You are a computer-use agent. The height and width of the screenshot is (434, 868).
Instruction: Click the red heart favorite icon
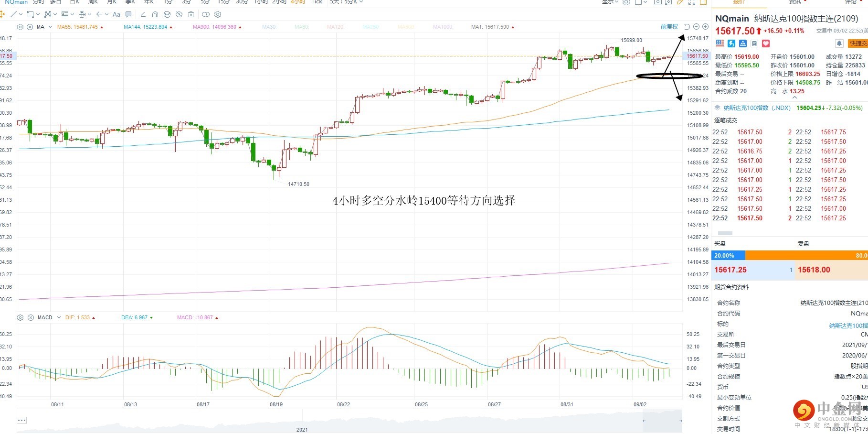point(766,43)
